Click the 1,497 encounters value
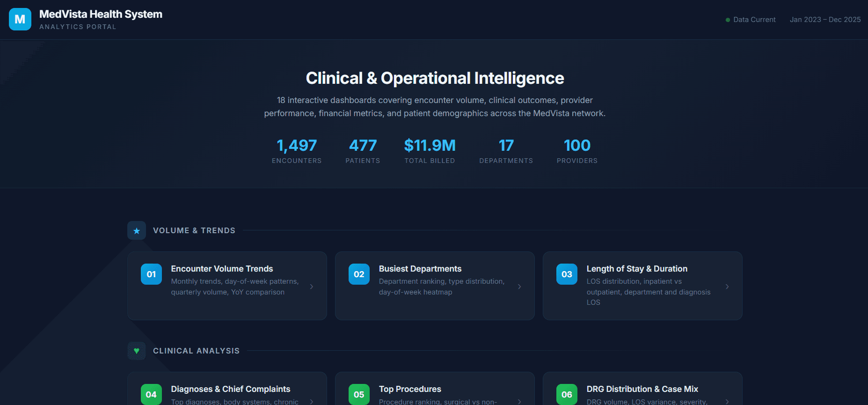868x405 pixels. pos(297,146)
